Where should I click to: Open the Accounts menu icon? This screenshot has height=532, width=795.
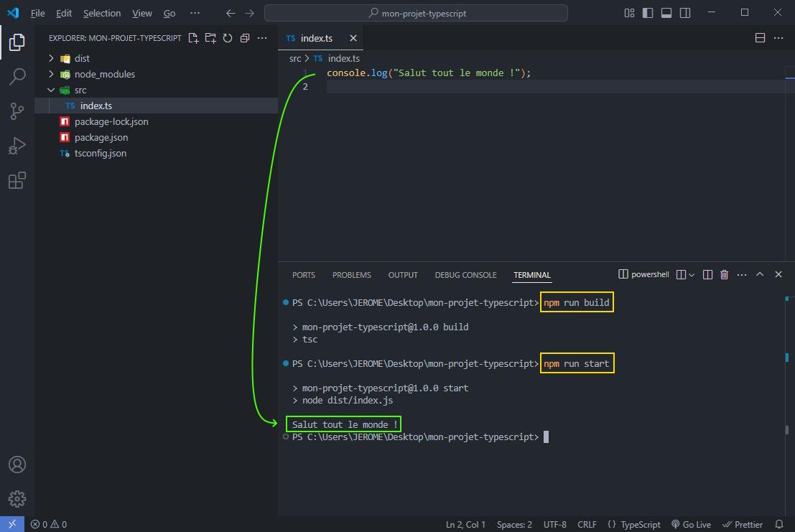point(17,465)
